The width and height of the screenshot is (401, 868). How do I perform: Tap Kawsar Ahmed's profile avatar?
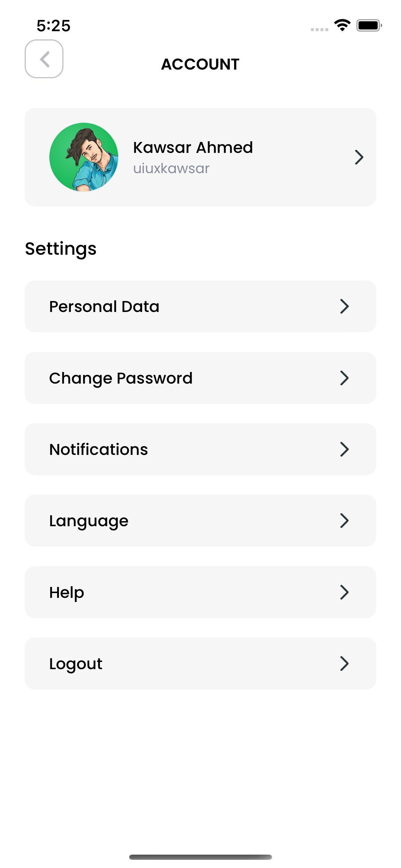point(84,157)
